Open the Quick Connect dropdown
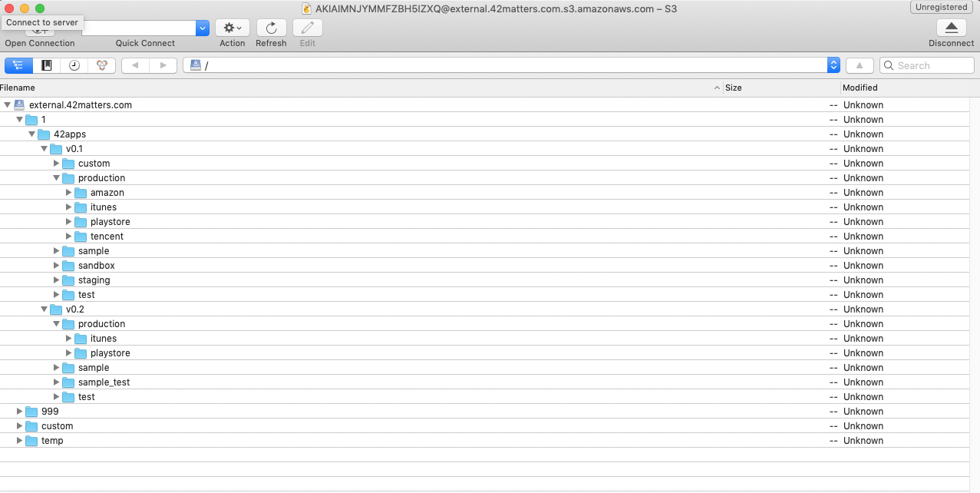The width and height of the screenshot is (980, 493). 203,28
